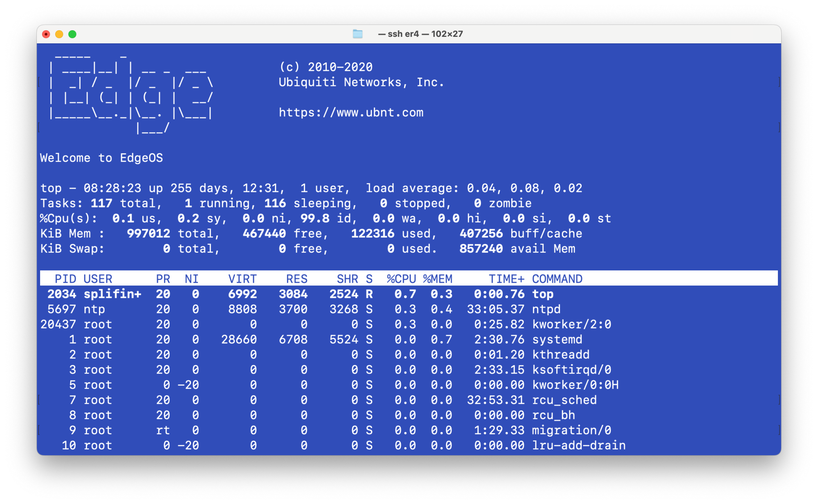
Task: Click the %CPU column header
Action: (401, 279)
